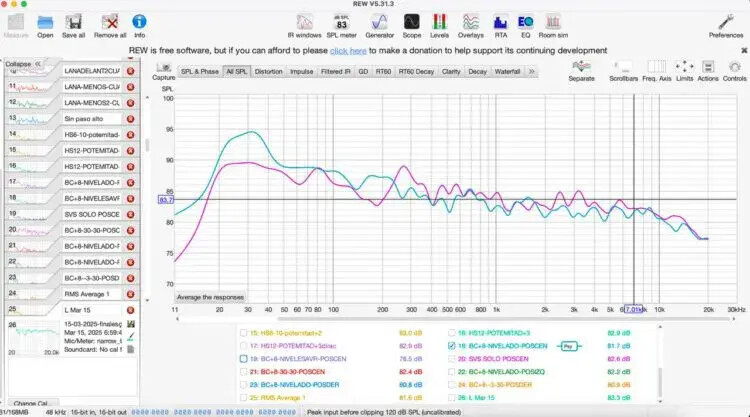Click the 'Sin paso alto' name field
This screenshot has width=750, height=417.
point(92,119)
